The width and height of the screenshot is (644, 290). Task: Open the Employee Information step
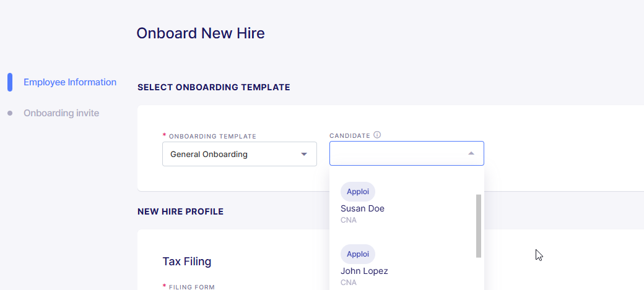coord(70,82)
